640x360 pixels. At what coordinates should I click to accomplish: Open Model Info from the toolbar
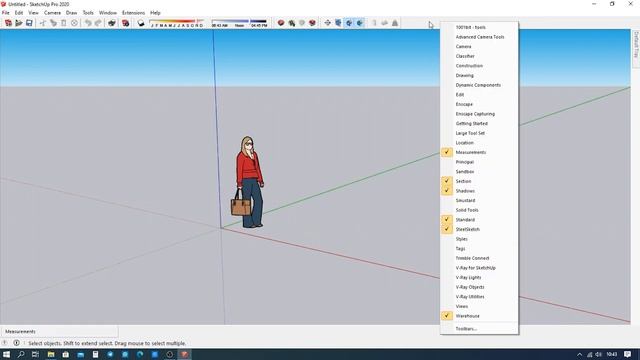(x=125, y=23)
